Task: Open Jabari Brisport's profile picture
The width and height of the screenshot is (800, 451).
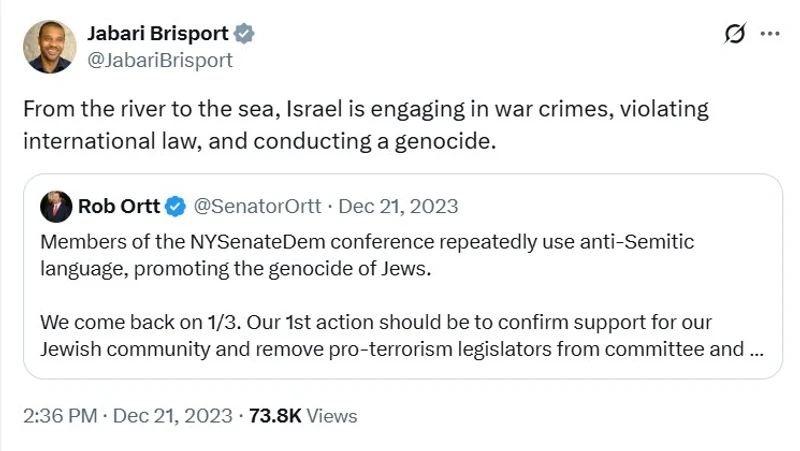Action: coord(50,47)
